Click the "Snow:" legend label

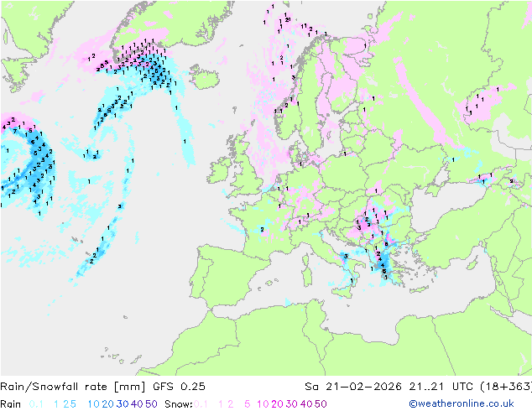(179, 404)
